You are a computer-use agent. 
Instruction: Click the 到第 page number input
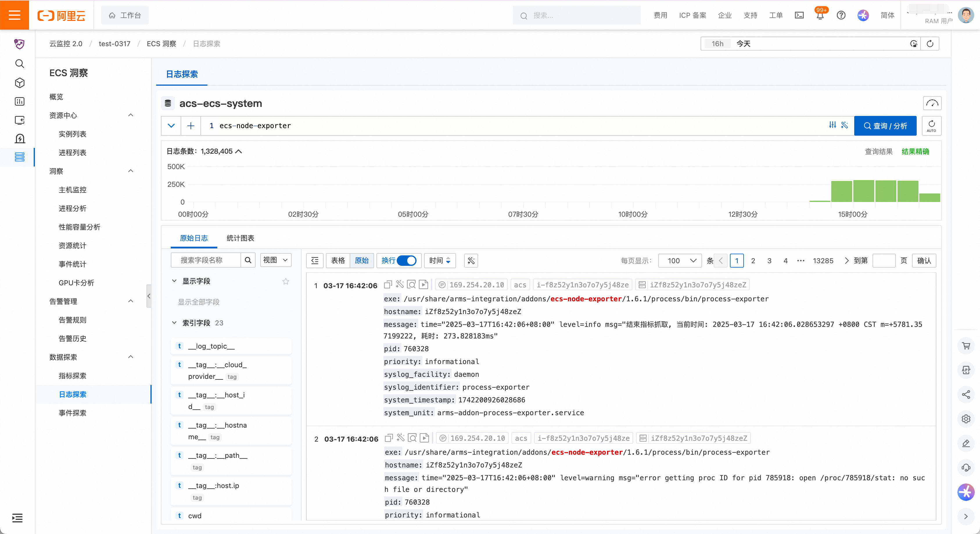tap(884, 261)
